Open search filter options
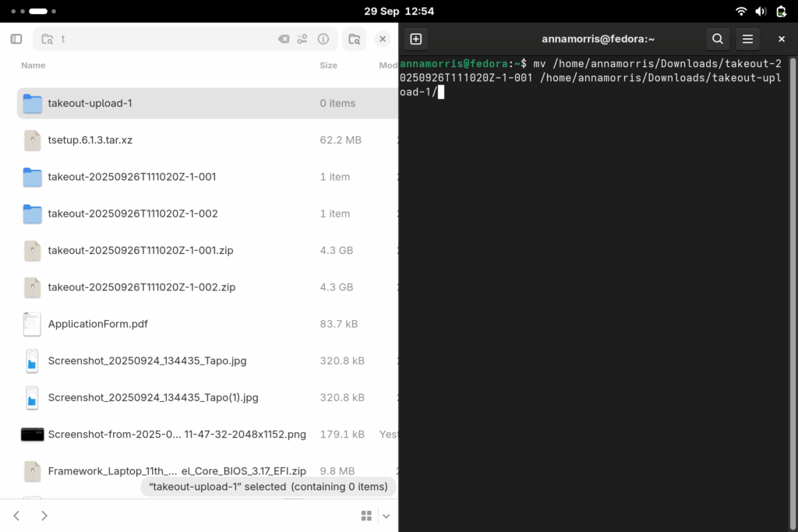This screenshot has height=532, width=798. [x=303, y=39]
